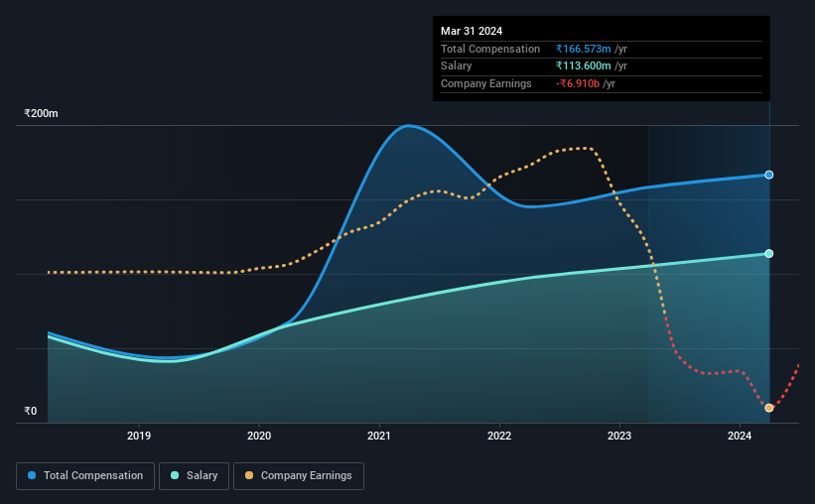The width and height of the screenshot is (815, 504).
Task: Click the ₹113.600m salary value
Action: coord(583,66)
